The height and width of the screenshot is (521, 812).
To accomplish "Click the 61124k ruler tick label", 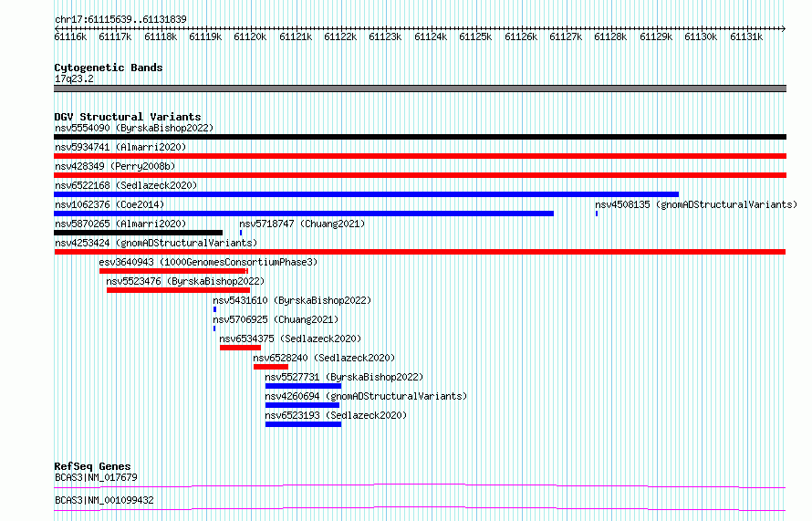I will (431, 37).
